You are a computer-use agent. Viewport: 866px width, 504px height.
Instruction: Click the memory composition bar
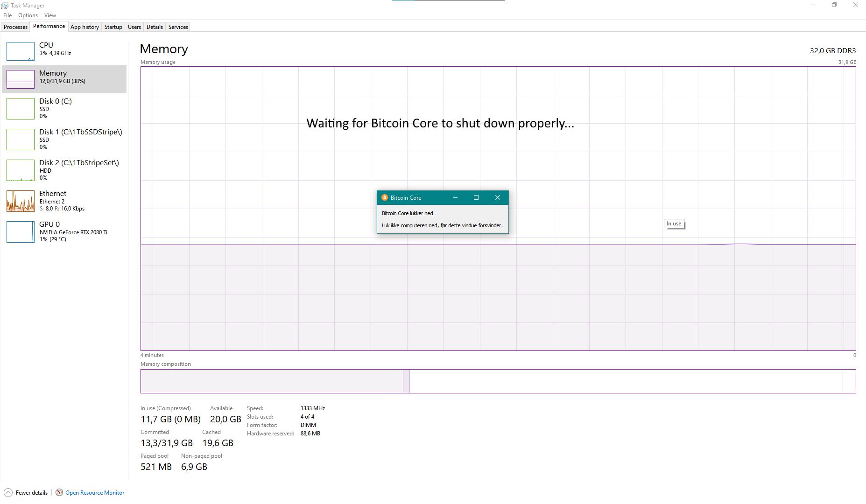pyautogui.click(x=498, y=381)
